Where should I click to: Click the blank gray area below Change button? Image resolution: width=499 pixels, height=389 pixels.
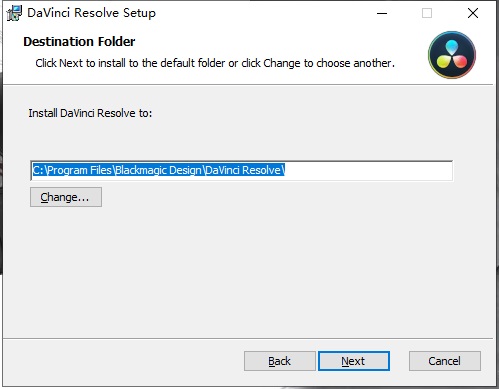247,270
